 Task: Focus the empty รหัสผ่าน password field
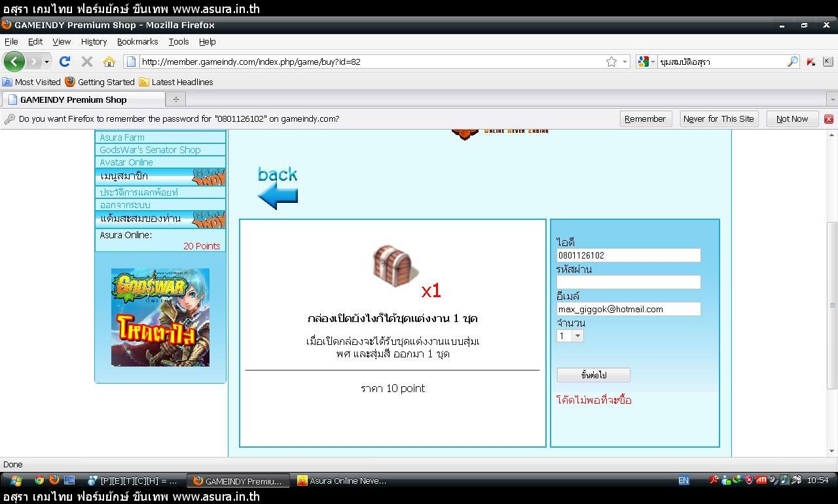628,282
